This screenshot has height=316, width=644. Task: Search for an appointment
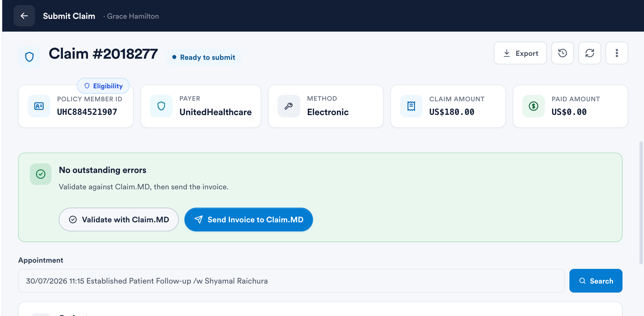[596, 281]
